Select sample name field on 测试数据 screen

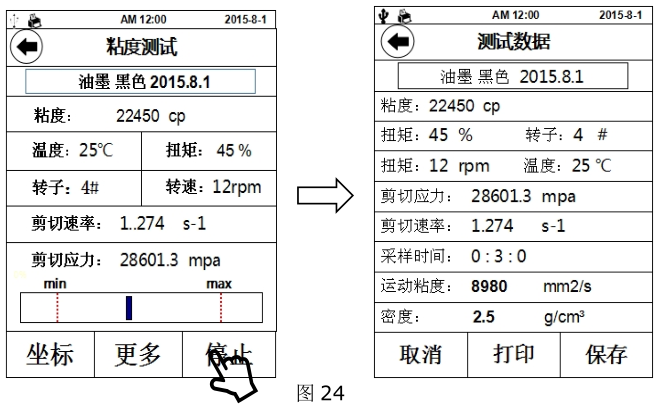coord(512,76)
